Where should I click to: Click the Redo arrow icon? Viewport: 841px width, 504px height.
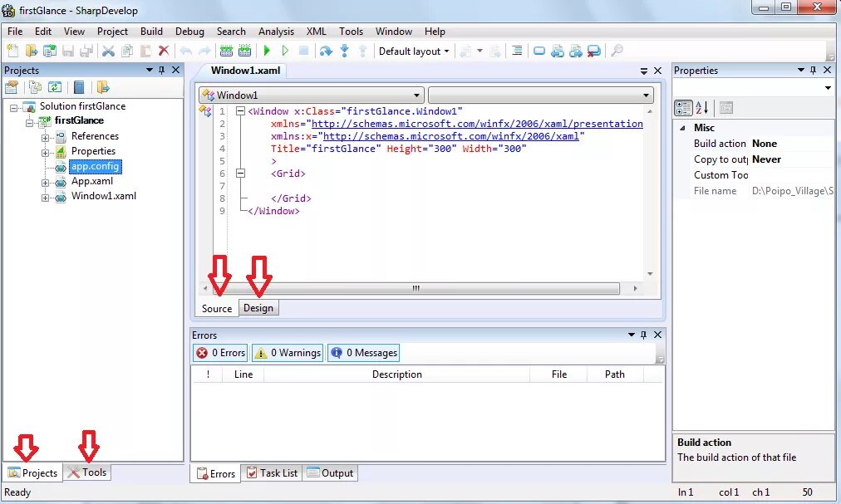coord(204,51)
